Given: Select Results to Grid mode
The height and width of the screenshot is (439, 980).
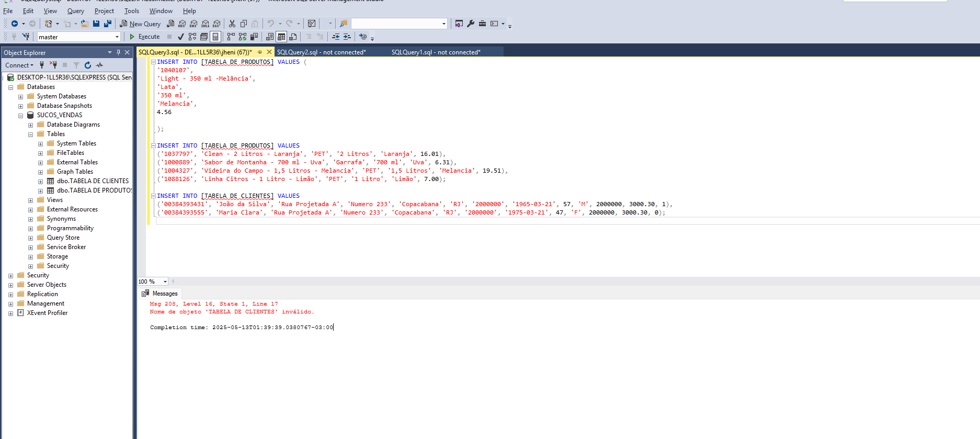Looking at the screenshot, I should tap(281, 37).
